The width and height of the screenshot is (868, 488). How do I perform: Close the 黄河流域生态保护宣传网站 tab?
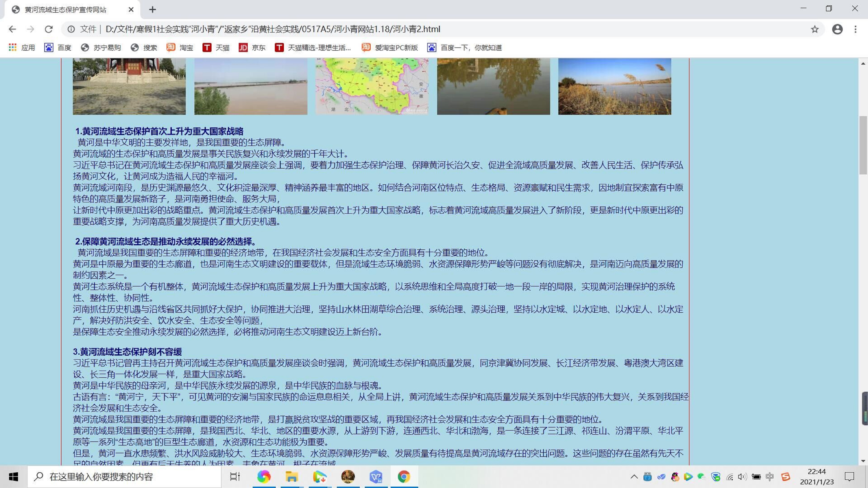click(131, 10)
